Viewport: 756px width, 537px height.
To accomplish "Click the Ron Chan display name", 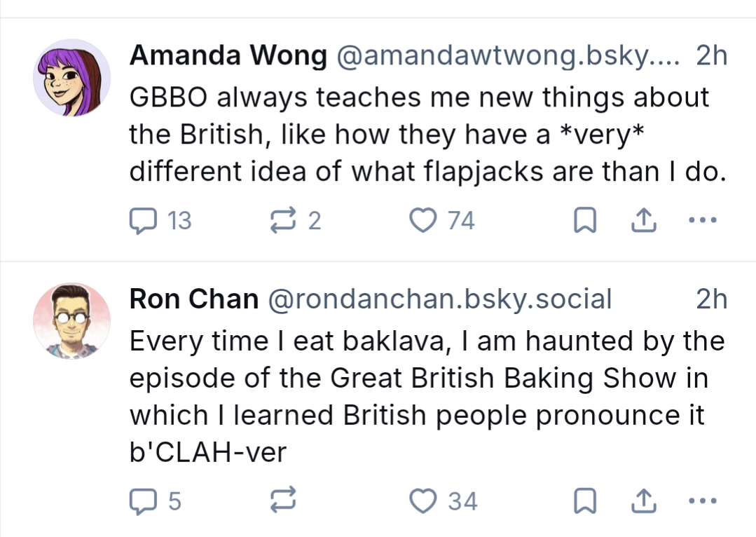I will click(x=194, y=299).
